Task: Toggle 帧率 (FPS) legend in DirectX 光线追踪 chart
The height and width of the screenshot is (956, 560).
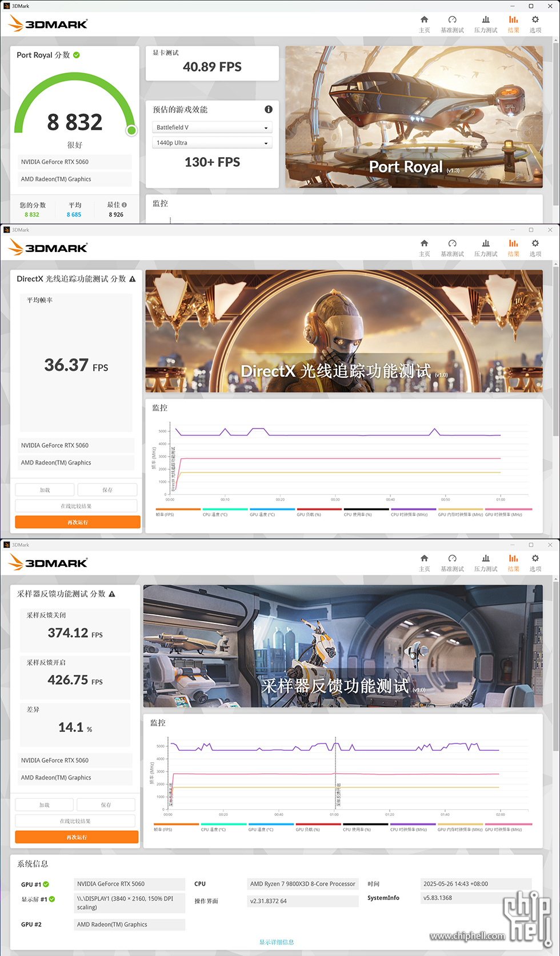Action: coord(178,512)
